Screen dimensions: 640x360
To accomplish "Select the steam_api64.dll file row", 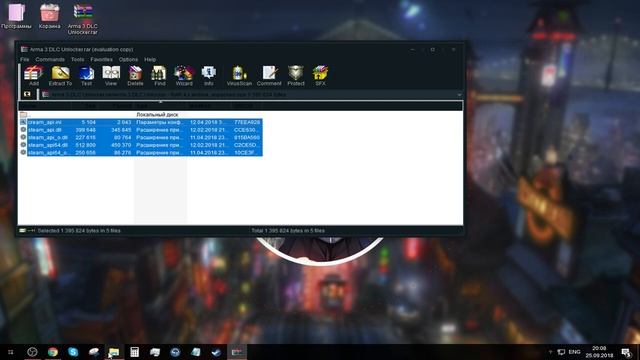I will 141,145.
